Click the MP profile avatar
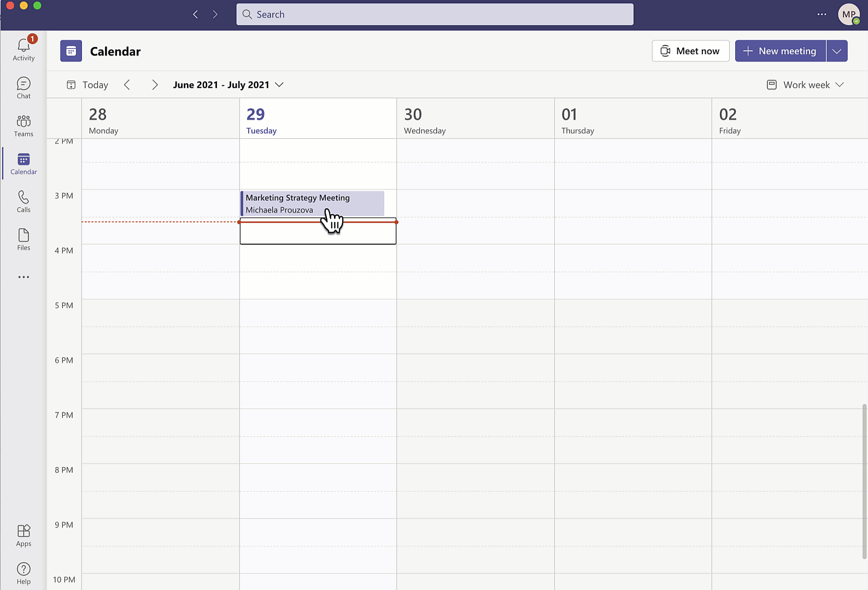 click(x=848, y=15)
